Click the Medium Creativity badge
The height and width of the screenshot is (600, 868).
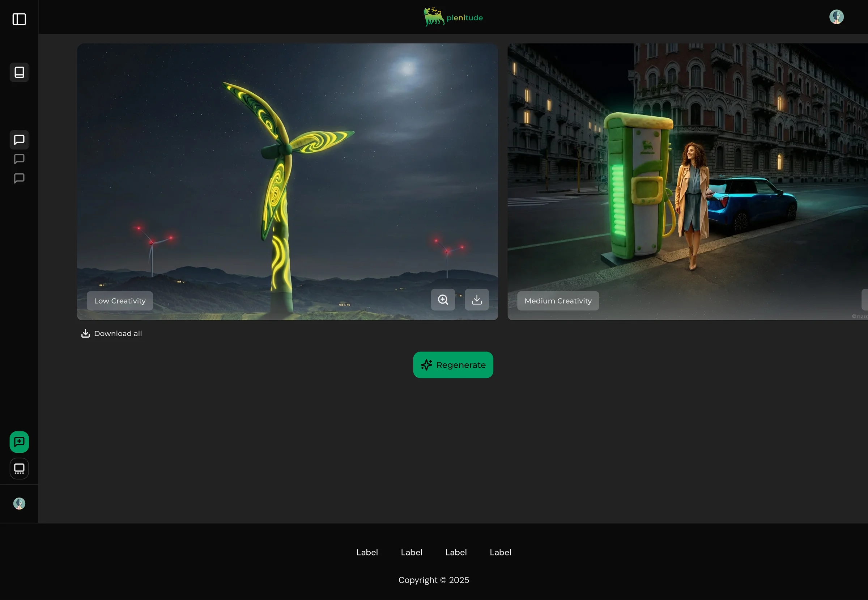(558, 300)
